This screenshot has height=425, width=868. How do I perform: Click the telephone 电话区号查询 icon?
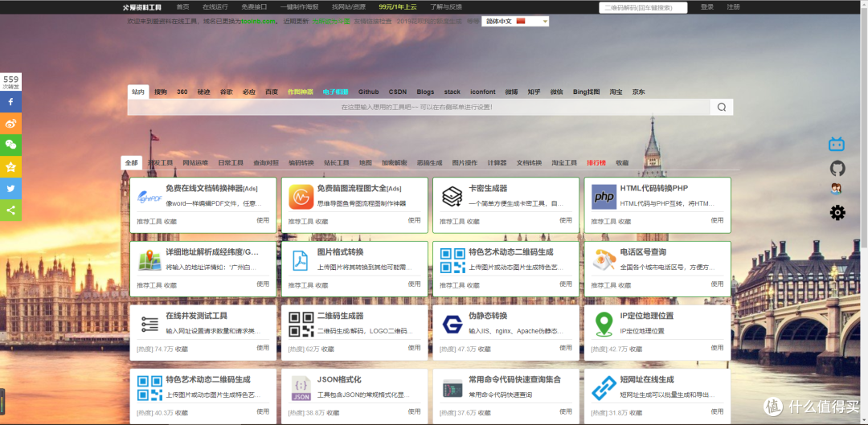[604, 259]
